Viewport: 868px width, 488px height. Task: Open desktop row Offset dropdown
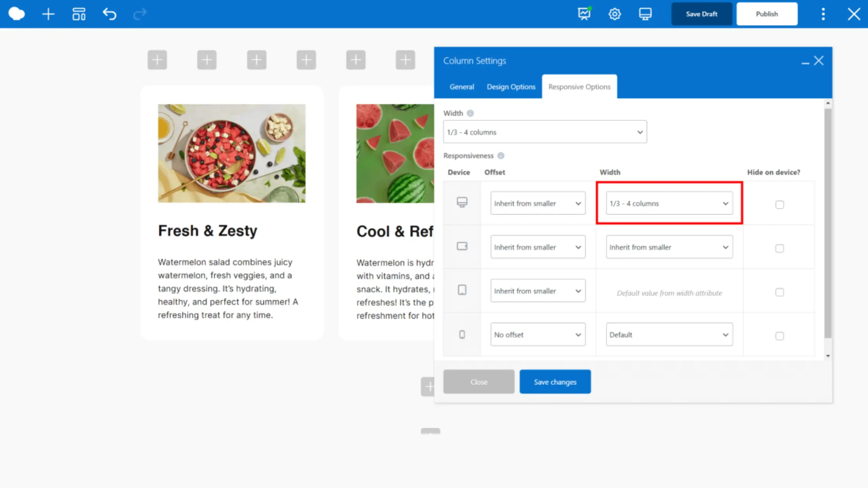pos(538,203)
